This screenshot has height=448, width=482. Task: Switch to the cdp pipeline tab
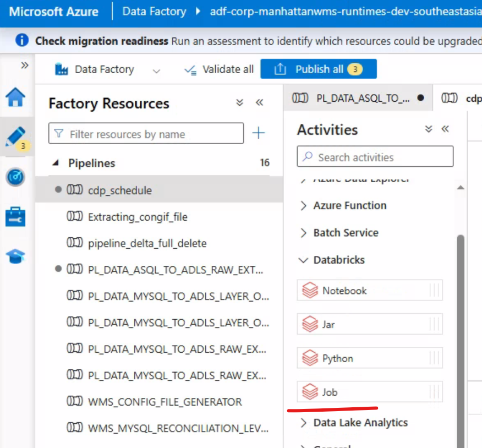(458, 98)
